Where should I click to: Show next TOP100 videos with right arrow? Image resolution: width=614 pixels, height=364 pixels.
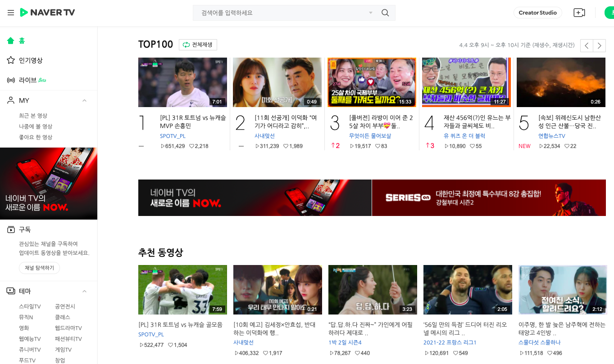[599, 45]
